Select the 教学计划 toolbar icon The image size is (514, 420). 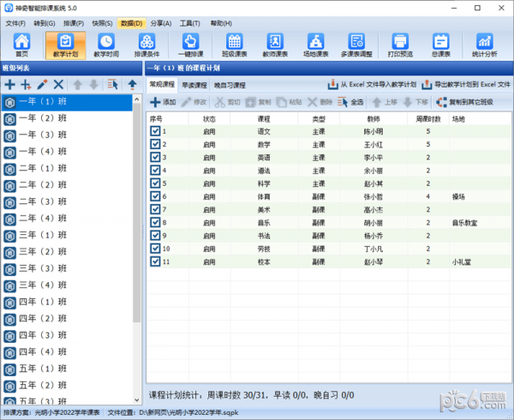(x=66, y=45)
